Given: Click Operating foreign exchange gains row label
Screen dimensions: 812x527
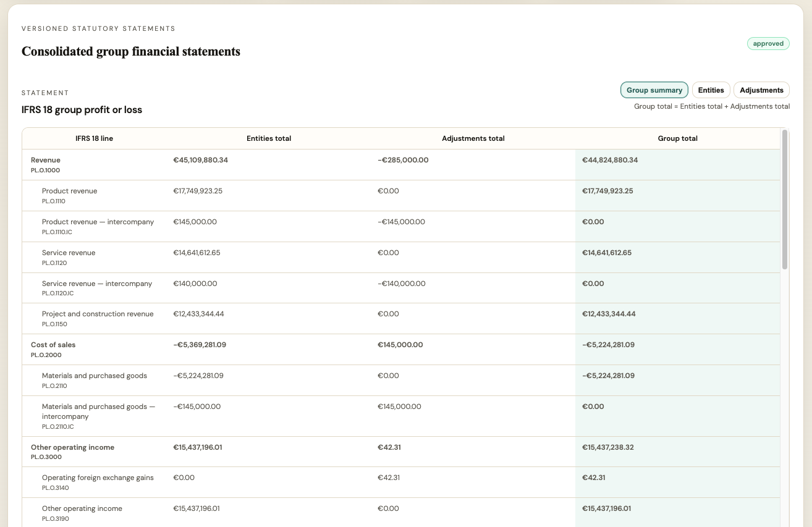Looking at the screenshot, I should point(98,478).
